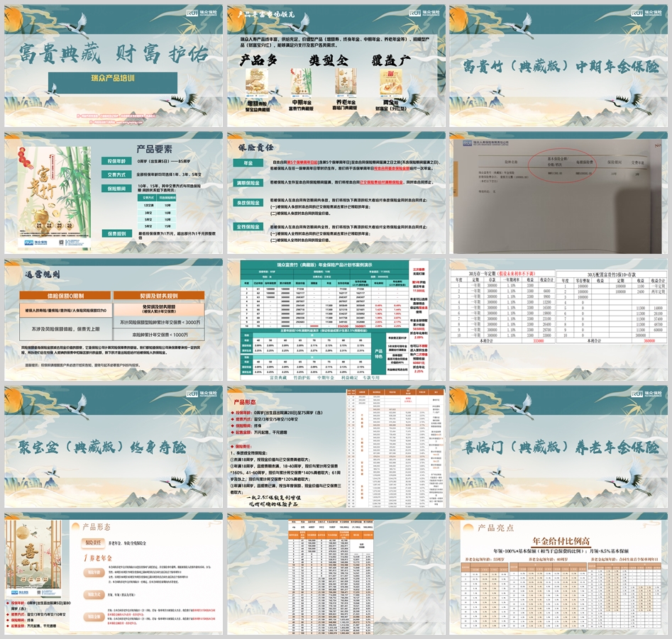The width and height of the screenshot is (672, 639).
Task: Open the 富贵竹（典藏版）中期年金保险 section slide
Action: (558, 65)
